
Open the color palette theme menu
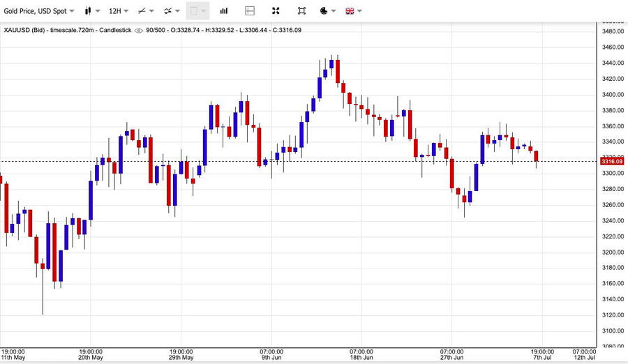coord(328,11)
